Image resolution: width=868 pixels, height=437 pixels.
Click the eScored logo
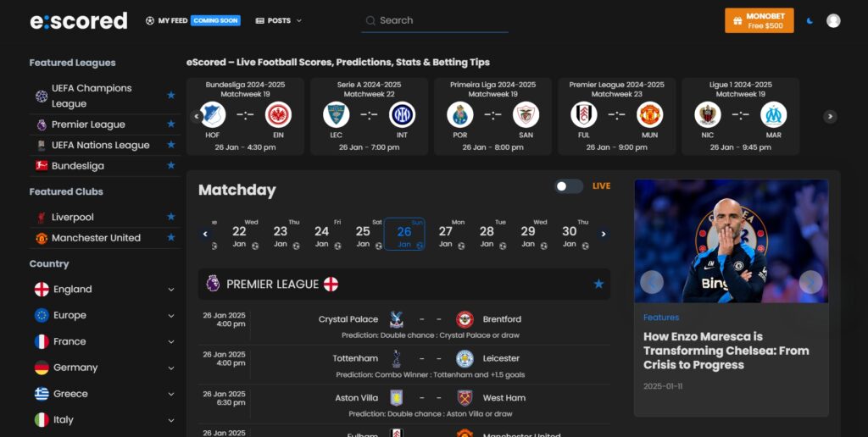[x=79, y=20]
